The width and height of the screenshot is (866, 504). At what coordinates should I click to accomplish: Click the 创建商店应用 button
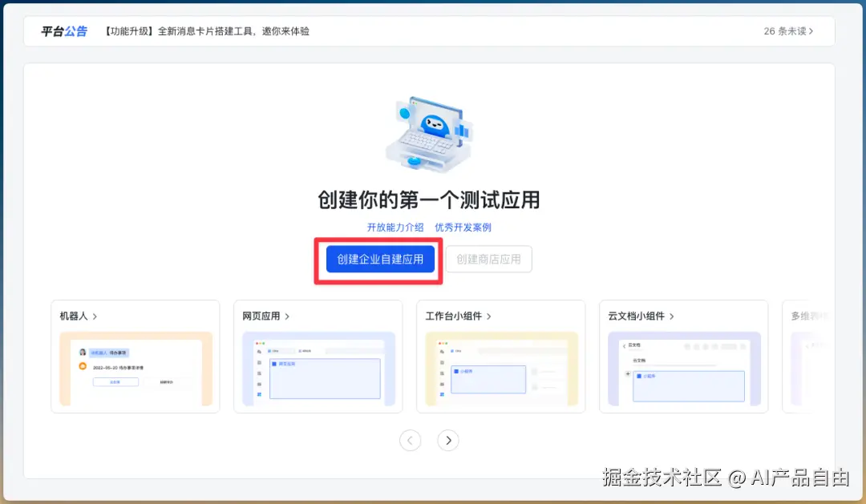pos(488,259)
